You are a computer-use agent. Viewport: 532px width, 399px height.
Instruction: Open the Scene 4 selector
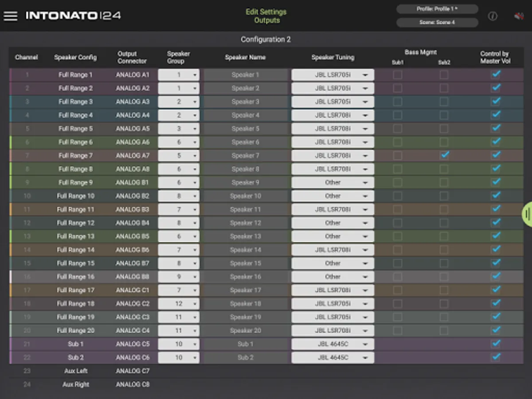click(x=437, y=22)
